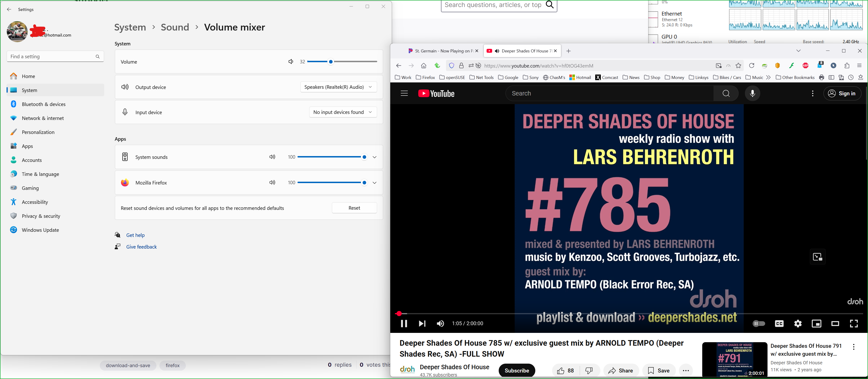Viewport: 868px width, 379px height.
Task: Mute the system Volume speaker icon
Action: tap(291, 61)
